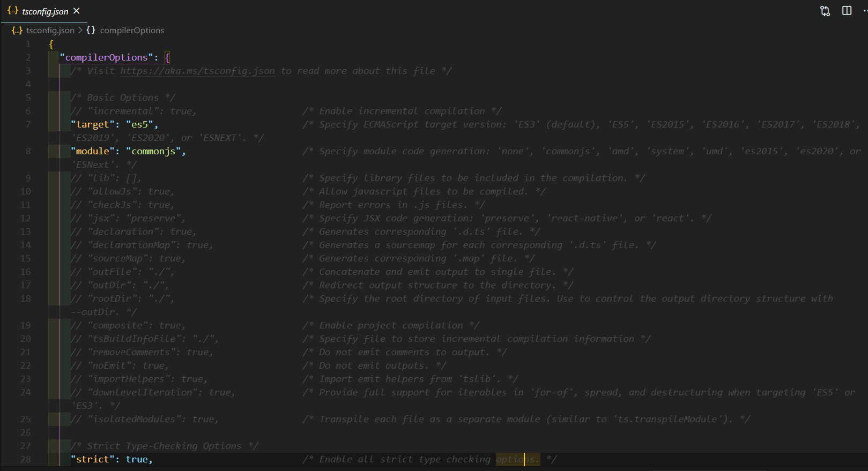Open the tsconfig.json breadcrumb item
Viewport: 868px width, 471px height.
pyautogui.click(x=50, y=31)
